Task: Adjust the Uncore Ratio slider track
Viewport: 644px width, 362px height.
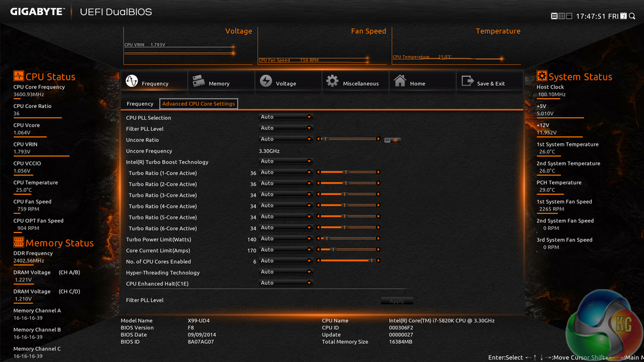Action: point(348,139)
